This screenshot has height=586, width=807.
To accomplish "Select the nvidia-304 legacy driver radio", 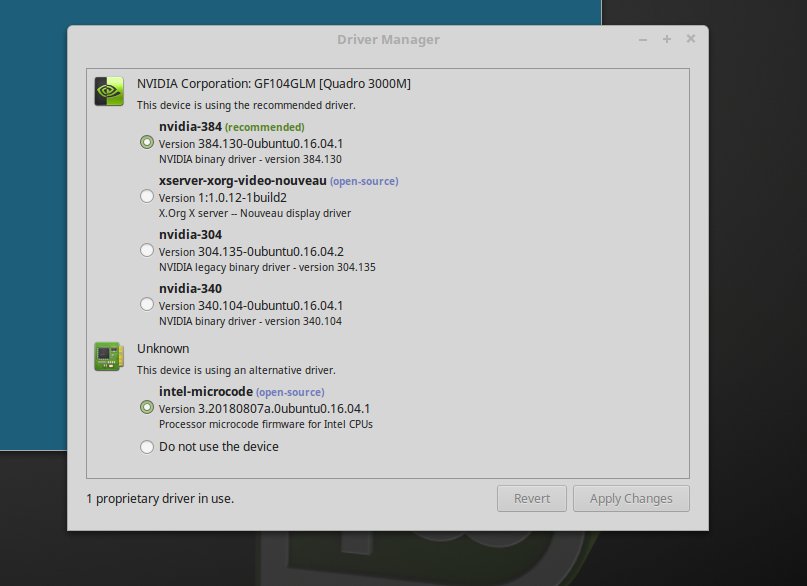I will point(147,251).
